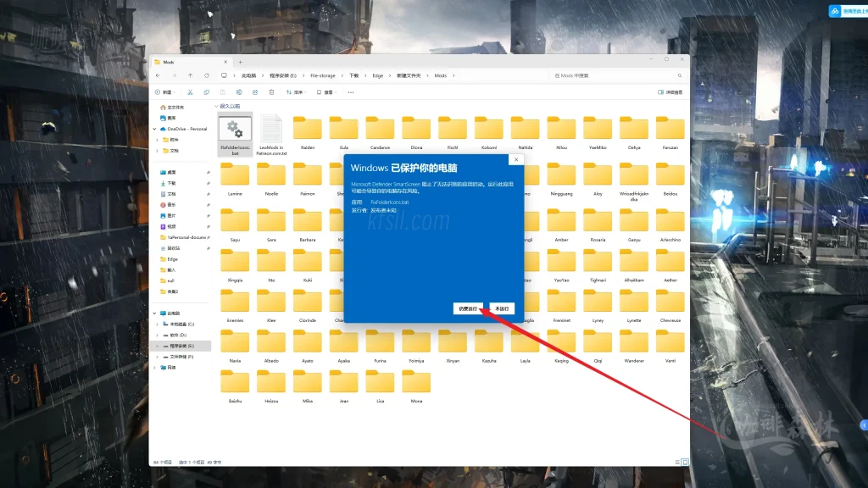The image size is (868, 488).
Task: Select the Enemies folder
Action: coord(235,305)
